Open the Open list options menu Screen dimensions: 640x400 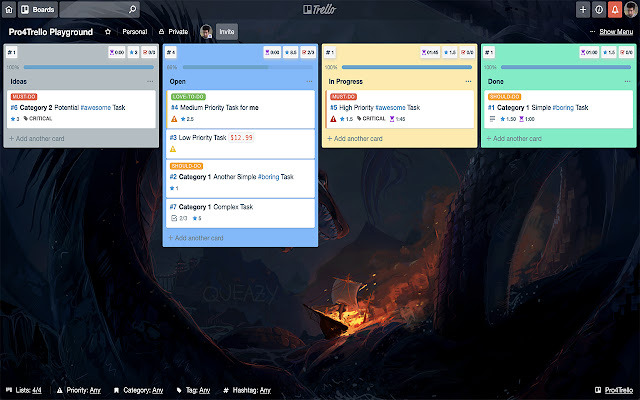pyautogui.click(x=309, y=81)
